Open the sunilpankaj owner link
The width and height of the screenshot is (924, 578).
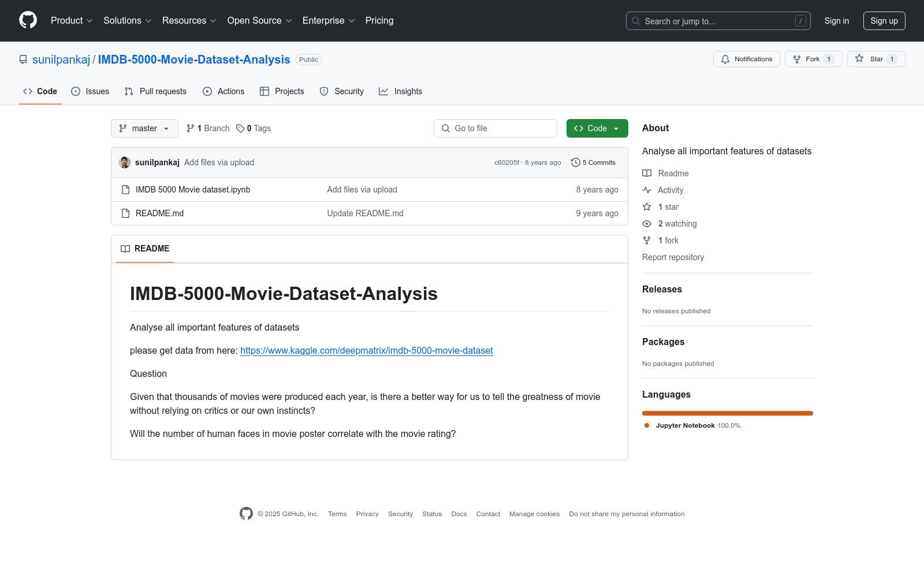point(61,60)
